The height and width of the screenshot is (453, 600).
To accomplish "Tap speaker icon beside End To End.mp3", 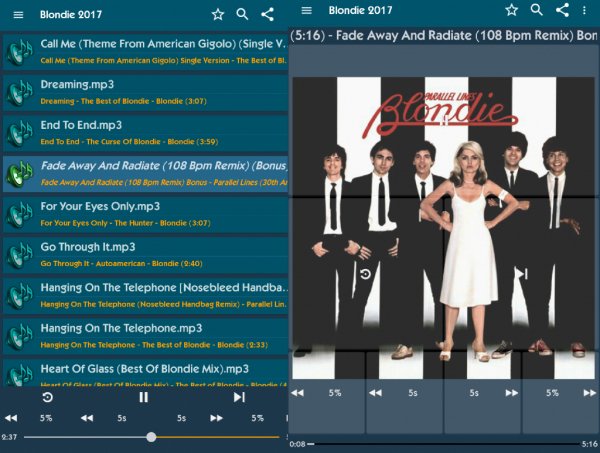I will point(19,134).
